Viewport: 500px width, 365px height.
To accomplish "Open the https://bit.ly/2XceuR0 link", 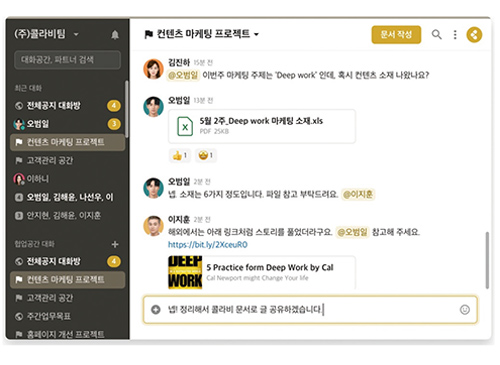I will tap(207, 245).
